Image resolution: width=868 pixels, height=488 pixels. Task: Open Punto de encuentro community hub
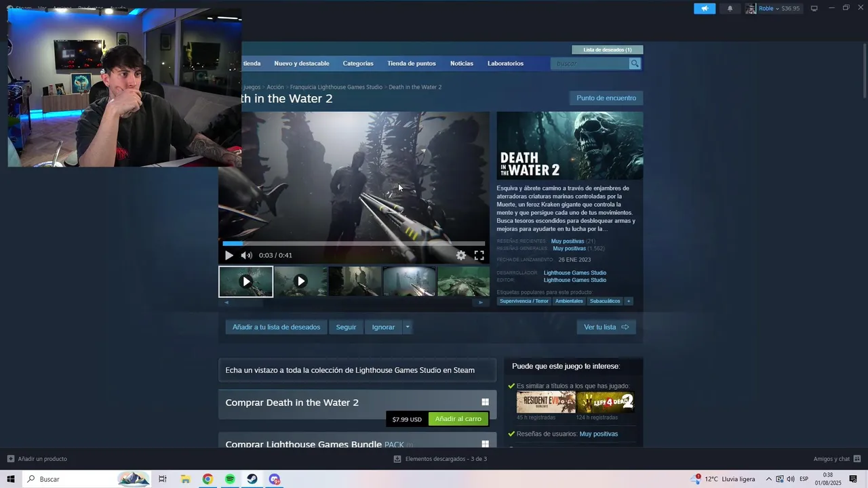pos(606,98)
